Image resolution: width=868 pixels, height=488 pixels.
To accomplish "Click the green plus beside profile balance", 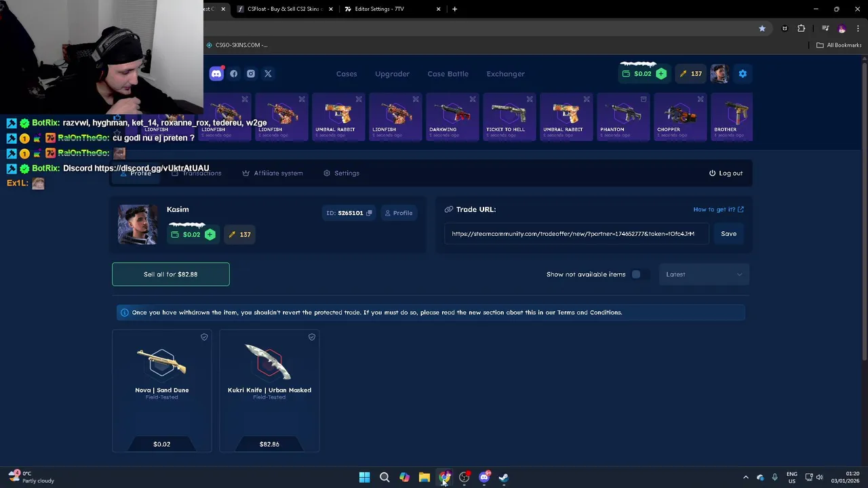I will pos(210,235).
